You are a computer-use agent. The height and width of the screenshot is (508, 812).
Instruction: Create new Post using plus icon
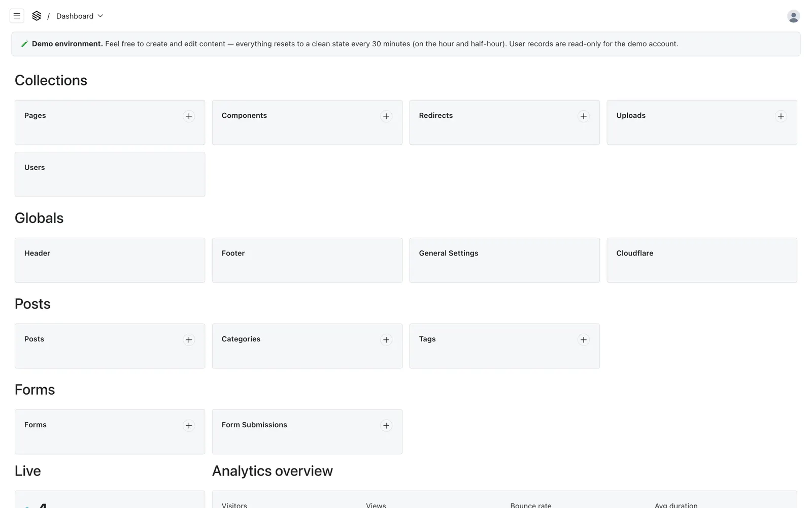tap(189, 340)
